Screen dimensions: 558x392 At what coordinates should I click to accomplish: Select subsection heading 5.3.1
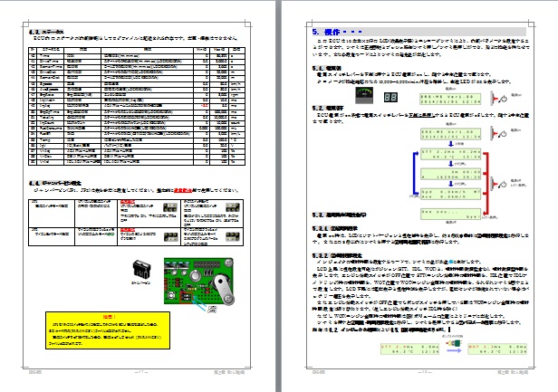[x=334, y=228]
